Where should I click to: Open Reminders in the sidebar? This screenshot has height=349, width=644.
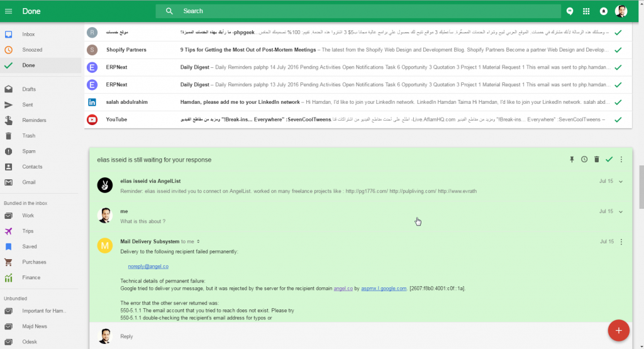pos(41,120)
